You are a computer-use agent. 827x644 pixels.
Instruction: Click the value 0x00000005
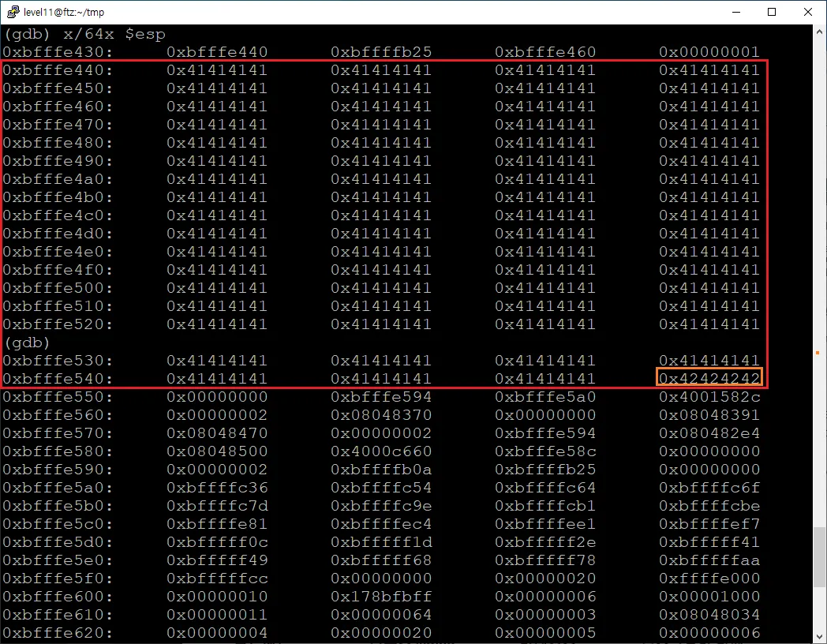pos(545,633)
